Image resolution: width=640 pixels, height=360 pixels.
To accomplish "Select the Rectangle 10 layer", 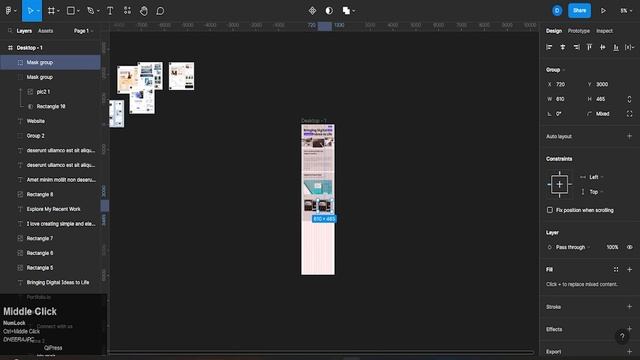I will click(50, 107).
